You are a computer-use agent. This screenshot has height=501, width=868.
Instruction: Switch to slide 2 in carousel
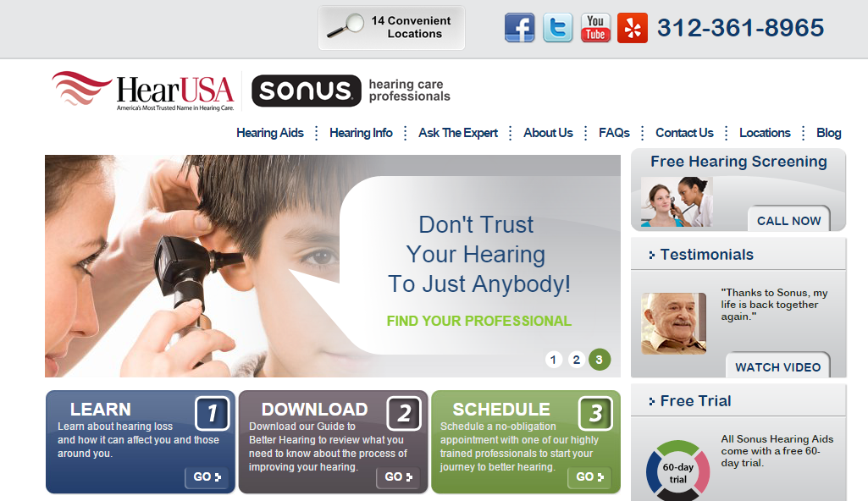[577, 360]
